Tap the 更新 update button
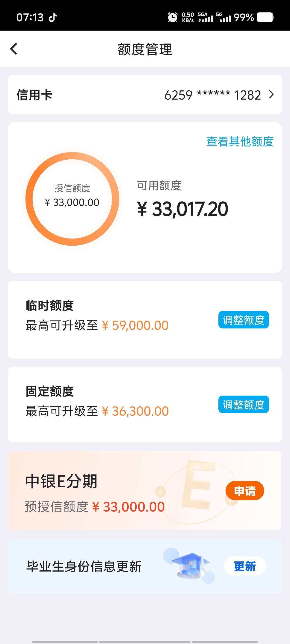Image resolution: width=290 pixels, height=644 pixels. [245, 566]
